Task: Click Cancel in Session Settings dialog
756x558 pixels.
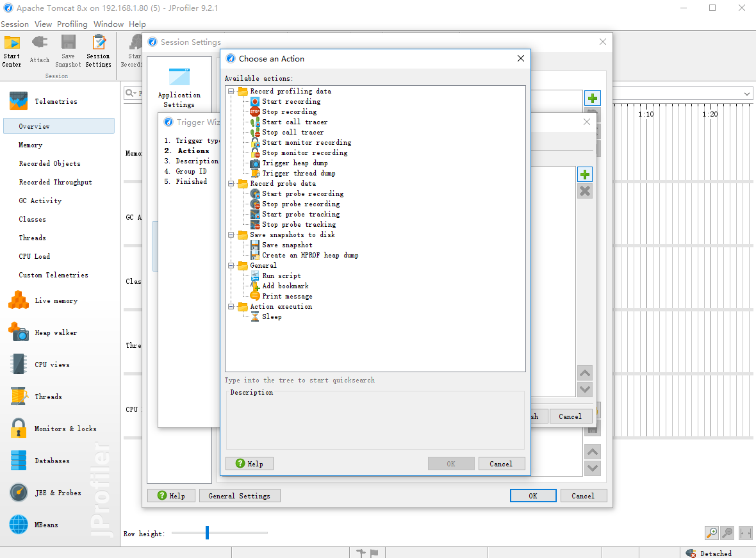Action: [584, 496]
